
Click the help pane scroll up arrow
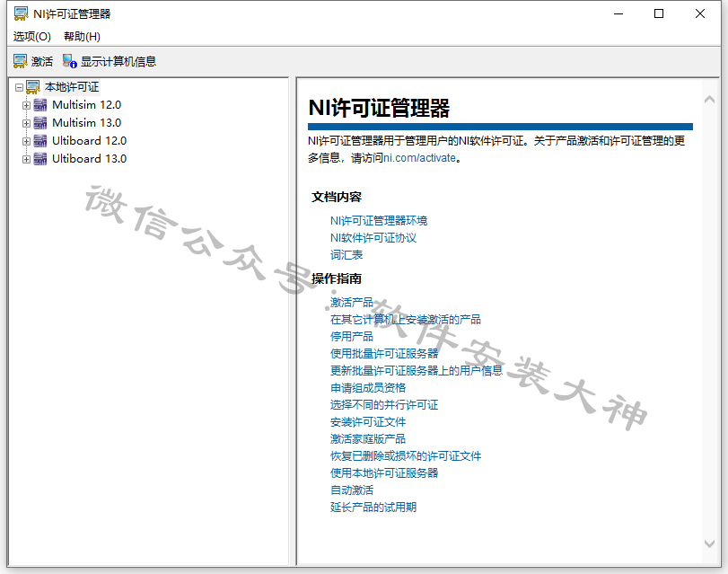[x=709, y=99]
